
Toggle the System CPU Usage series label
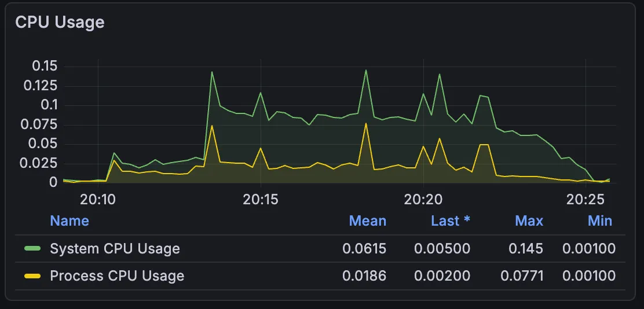click(x=115, y=249)
